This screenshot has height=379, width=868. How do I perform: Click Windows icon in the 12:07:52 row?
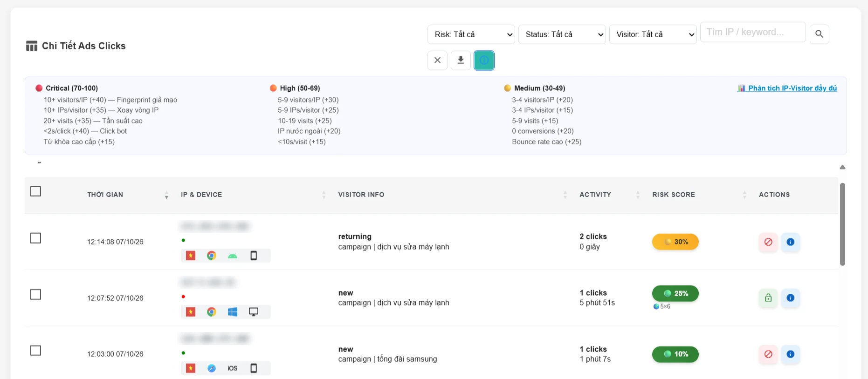click(233, 312)
